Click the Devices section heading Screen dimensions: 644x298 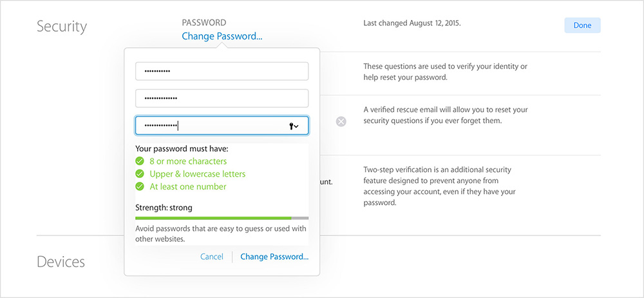click(x=61, y=262)
